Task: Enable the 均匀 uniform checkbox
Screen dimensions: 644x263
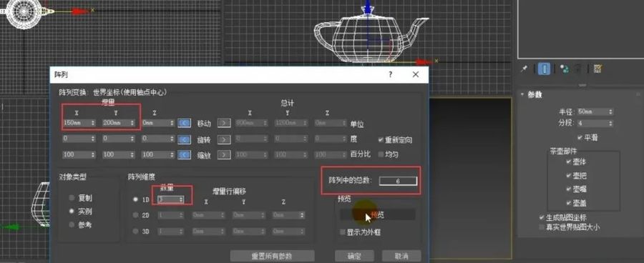Action: [x=381, y=154]
